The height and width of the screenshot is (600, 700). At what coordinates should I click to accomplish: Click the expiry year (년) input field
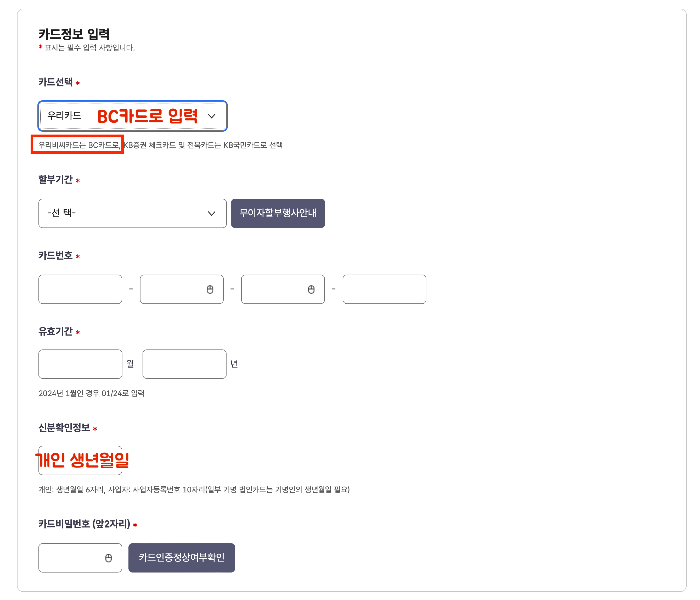[184, 364]
